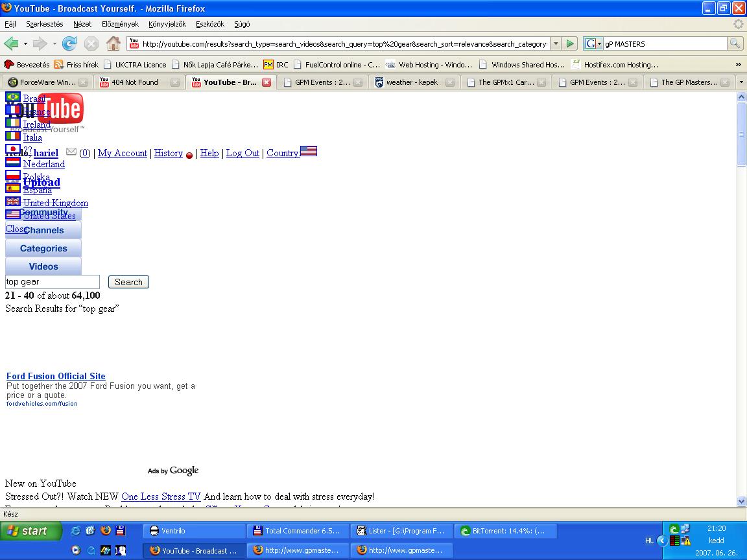747x560 pixels.
Task: Open the Bevezetés bookmark
Action: (x=27, y=64)
